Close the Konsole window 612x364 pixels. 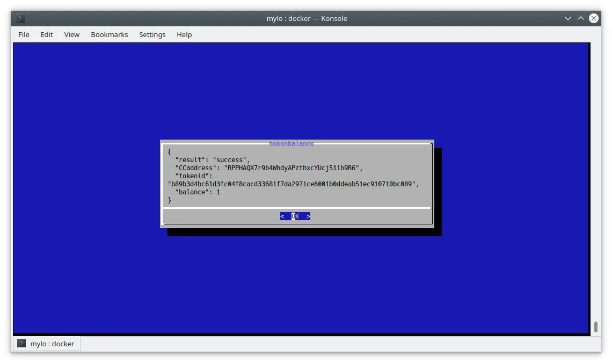[593, 18]
